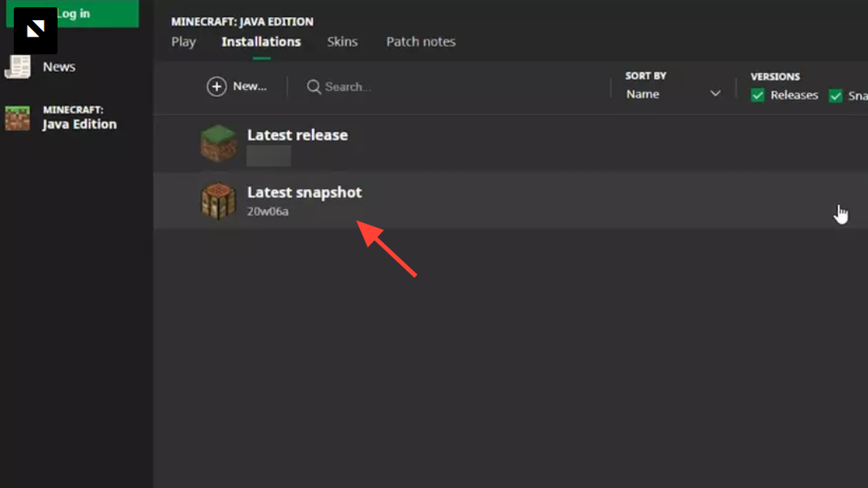
Task: Click the 20w06a version text
Action: (267, 212)
